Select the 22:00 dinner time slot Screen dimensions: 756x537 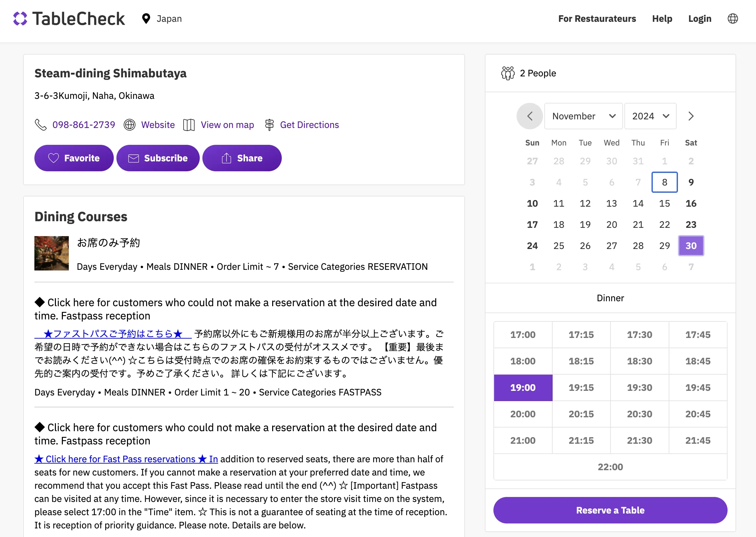pyautogui.click(x=610, y=467)
